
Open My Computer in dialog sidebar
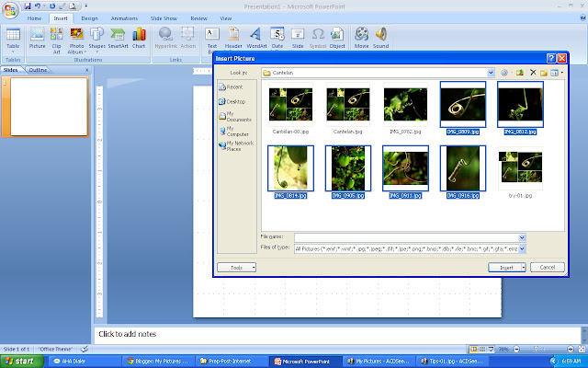click(234, 131)
